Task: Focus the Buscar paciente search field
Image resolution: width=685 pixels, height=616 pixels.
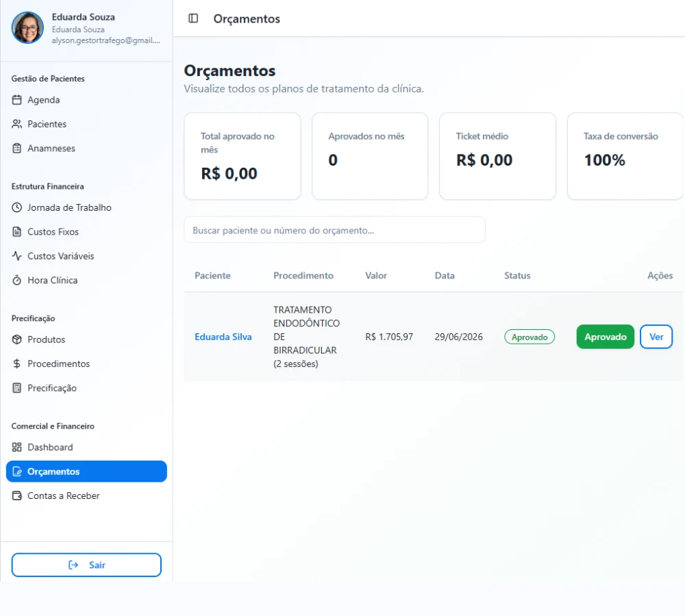Action: (335, 230)
